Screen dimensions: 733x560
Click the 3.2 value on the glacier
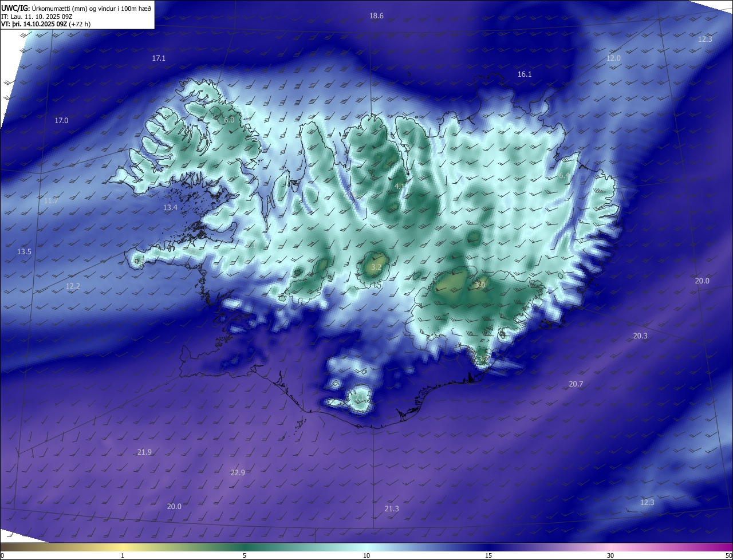[376, 267]
